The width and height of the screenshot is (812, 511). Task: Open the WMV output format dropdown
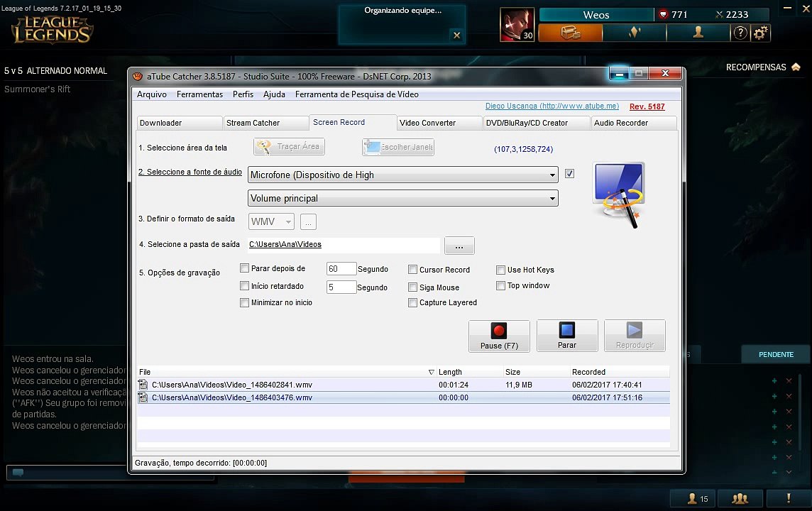[271, 221]
